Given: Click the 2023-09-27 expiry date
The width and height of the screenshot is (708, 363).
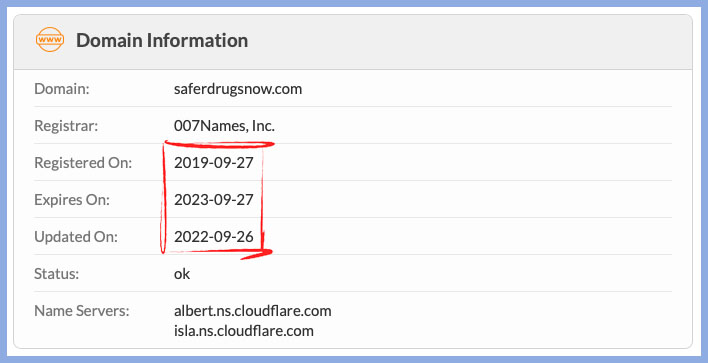Looking at the screenshot, I should [x=214, y=200].
